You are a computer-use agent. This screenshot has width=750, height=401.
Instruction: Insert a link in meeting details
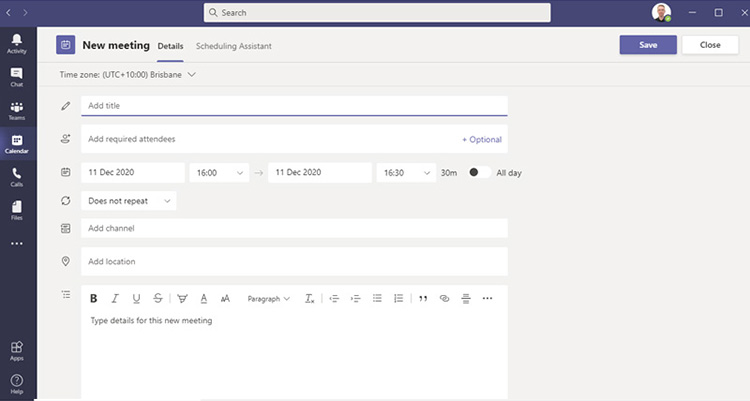(x=445, y=298)
